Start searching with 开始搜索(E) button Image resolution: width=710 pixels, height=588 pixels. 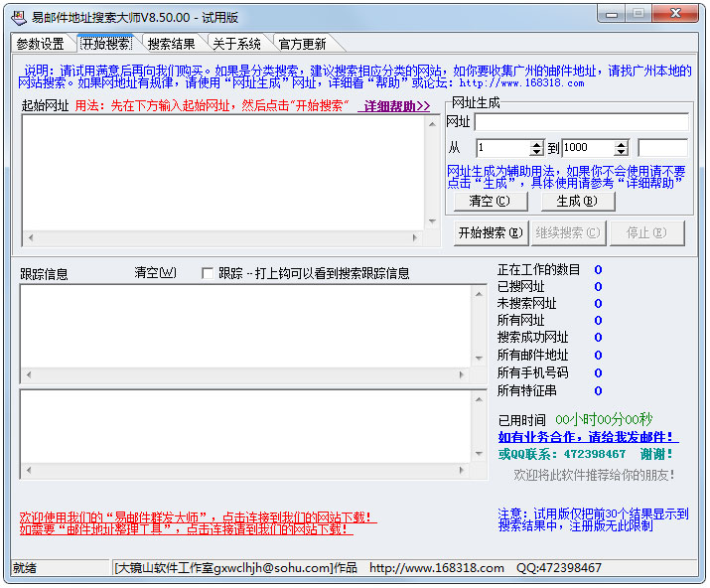[491, 232]
